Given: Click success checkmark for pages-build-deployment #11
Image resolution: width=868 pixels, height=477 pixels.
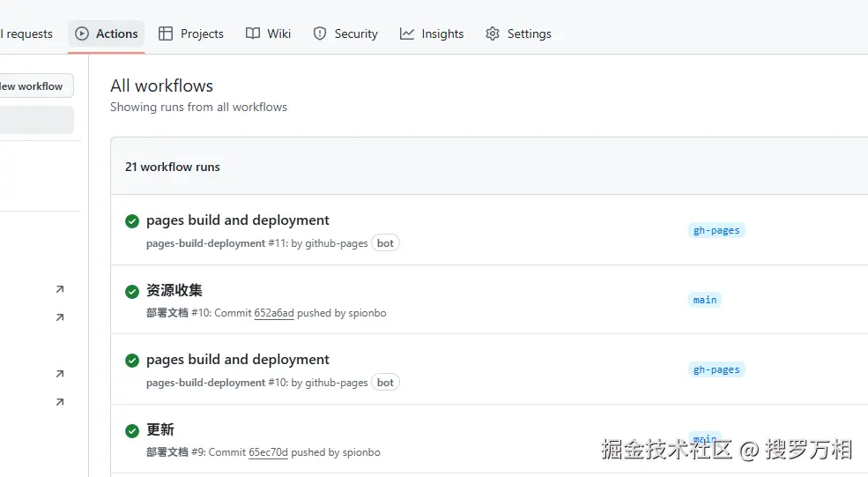Looking at the screenshot, I should point(132,221).
